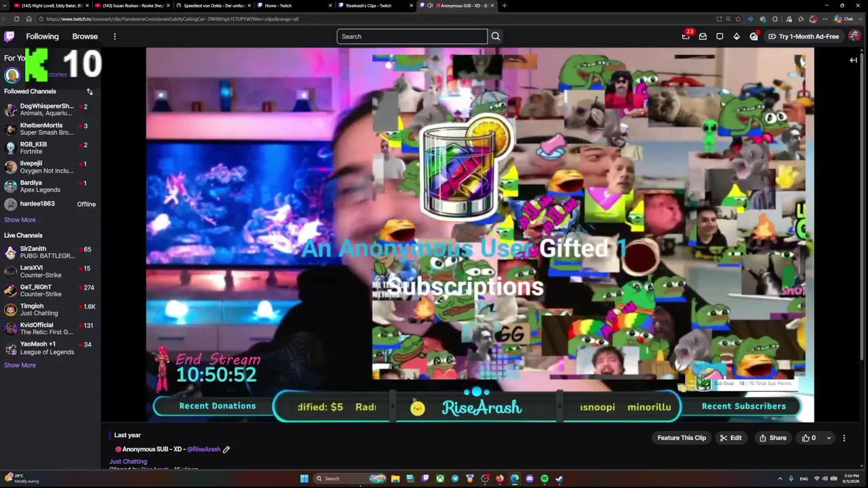Open the Get Bits diamond icon
This screenshot has height=488, width=868.
coord(736,37)
